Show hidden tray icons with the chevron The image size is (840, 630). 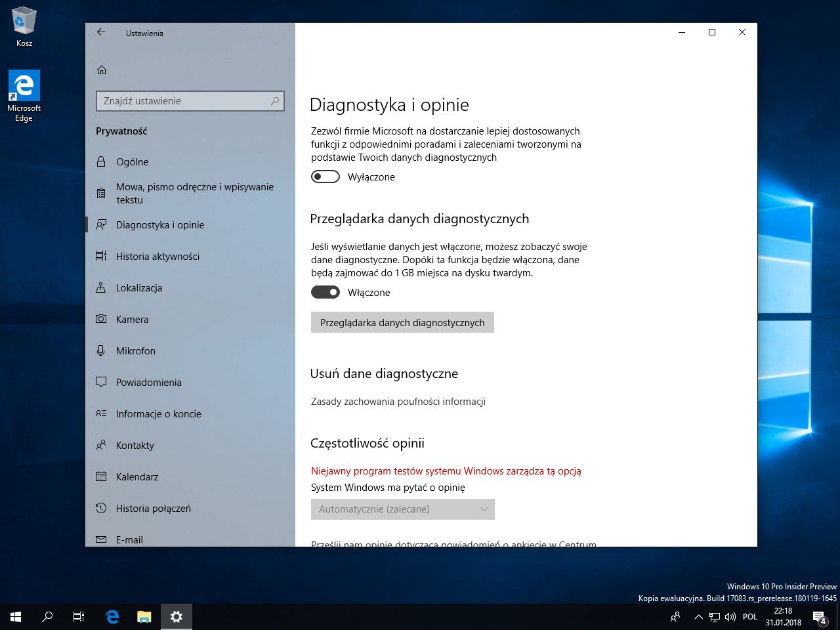click(x=698, y=617)
